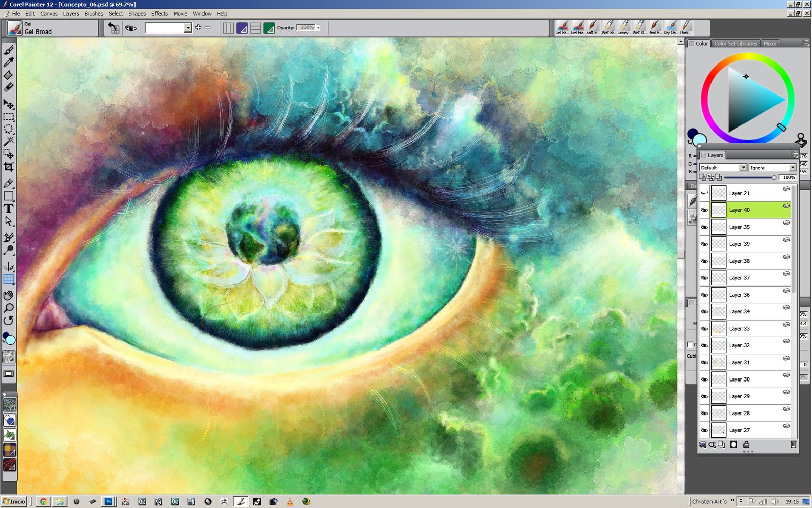Select the Crop tool
Image resolution: width=812 pixels, height=508 pixels.
pyautogui.click(x=9, y=167)
